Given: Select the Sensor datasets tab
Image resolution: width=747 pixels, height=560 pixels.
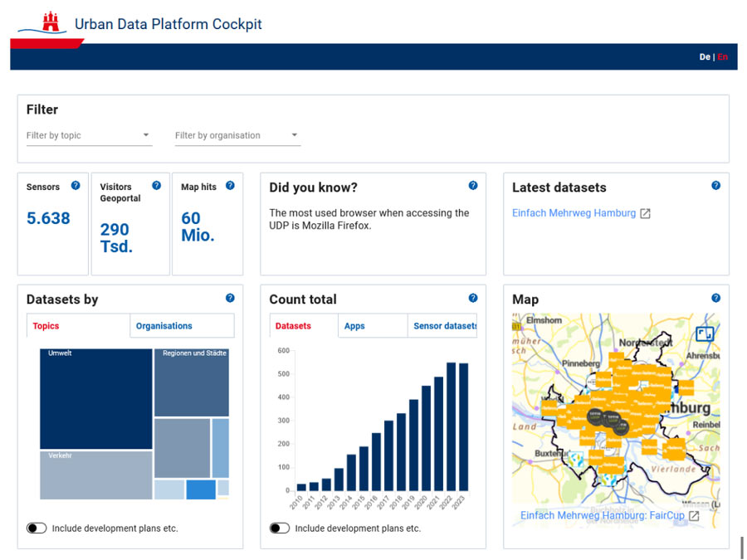Looking at the screenshot, I should tap(442, 326).
